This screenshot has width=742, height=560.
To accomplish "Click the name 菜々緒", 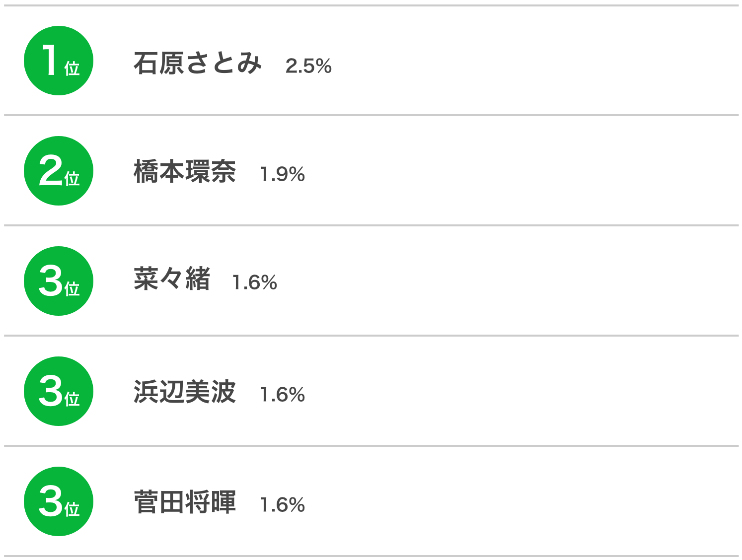I will [172, 279].
